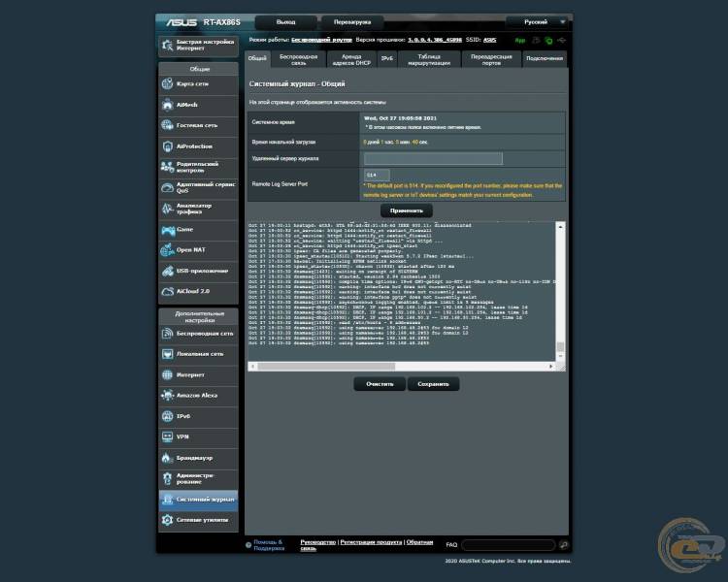
Task: Click the SSID ASUS link
Action: (x=490, y=40)
